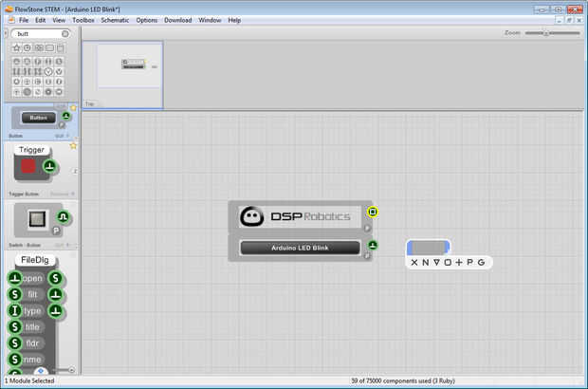This screenshot has width=588, height=389.
Task: Open the Schematic menu
Action: pos(115,20)
